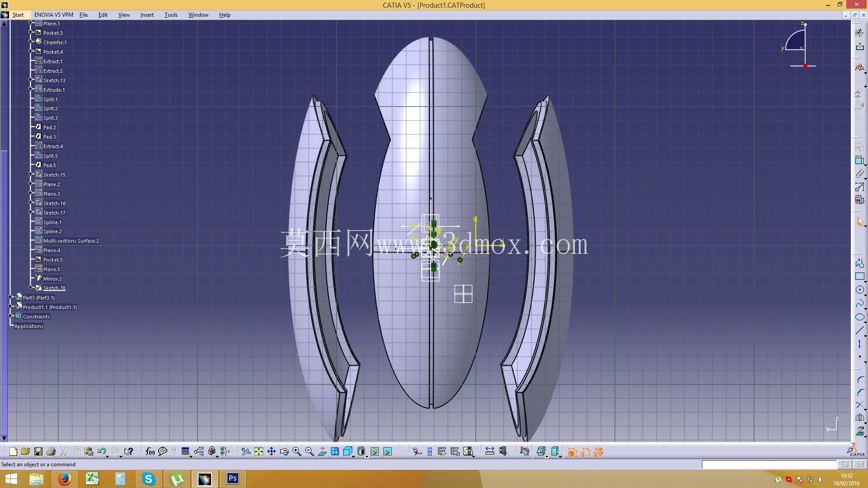Click the Constraint dimension icon

[x=860, y=160]
